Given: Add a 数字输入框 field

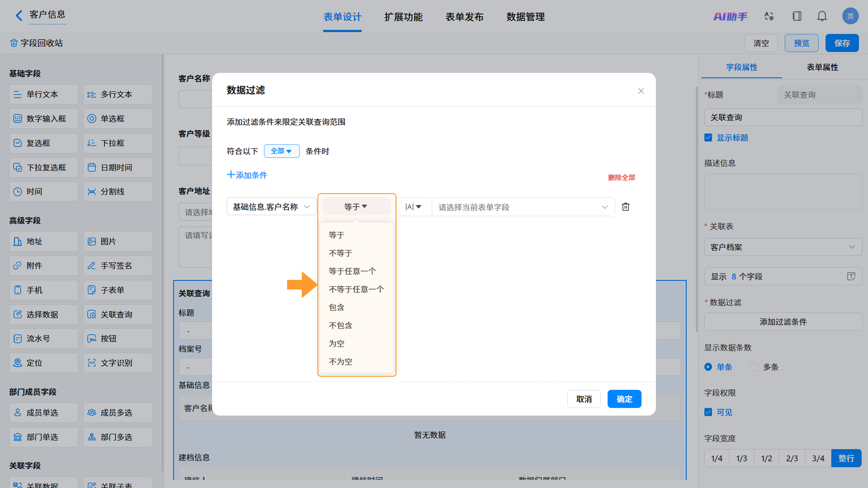Looking at the screenshot, I should coord(43,119).
